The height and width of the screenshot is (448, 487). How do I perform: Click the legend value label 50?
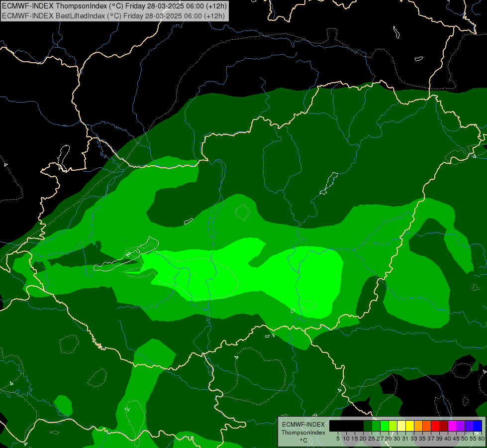pos(465,439)
